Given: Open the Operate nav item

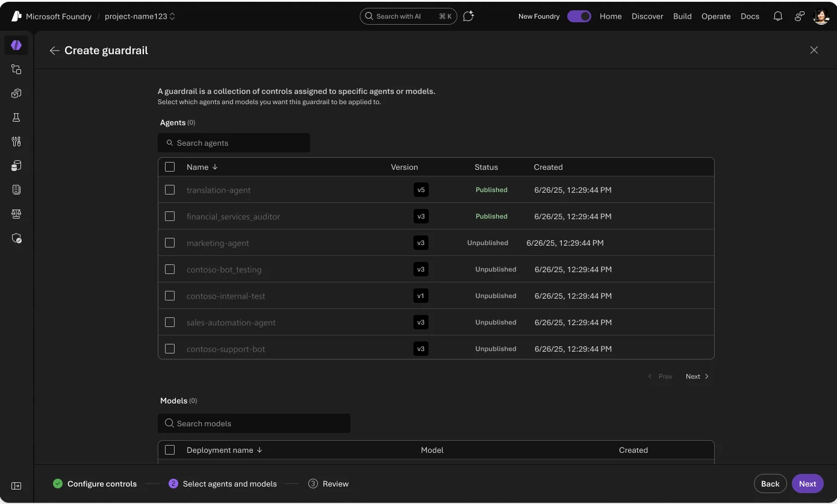Looking at the screenshot, I should [716, 16].
